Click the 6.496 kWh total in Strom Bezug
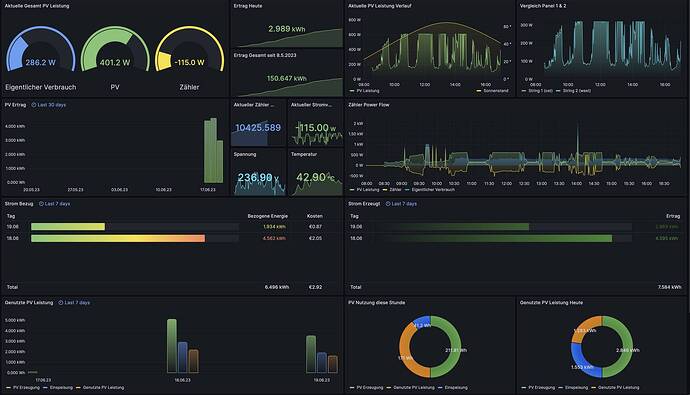This screenshot has height=395, width=690. (x=277, y=287)
